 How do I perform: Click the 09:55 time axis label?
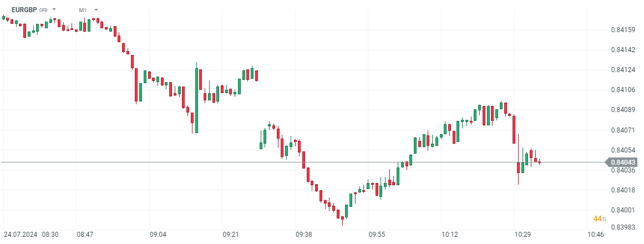(377, 235)
